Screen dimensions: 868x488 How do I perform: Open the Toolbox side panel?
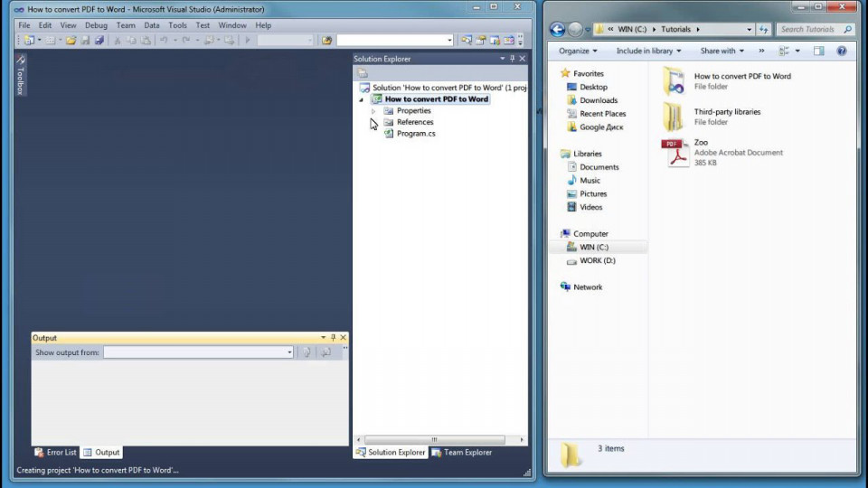pyautogui.click(x=21, y=75)
